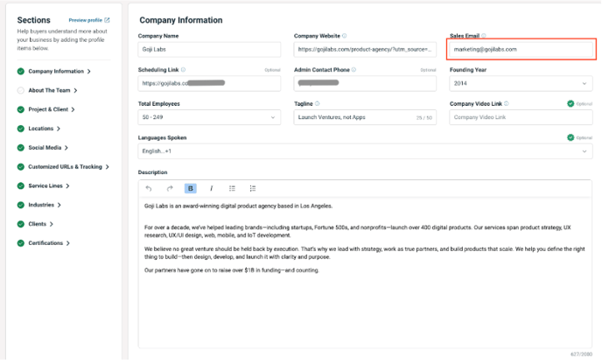Click green check beside Company Video Link optional

coord(570,103)
